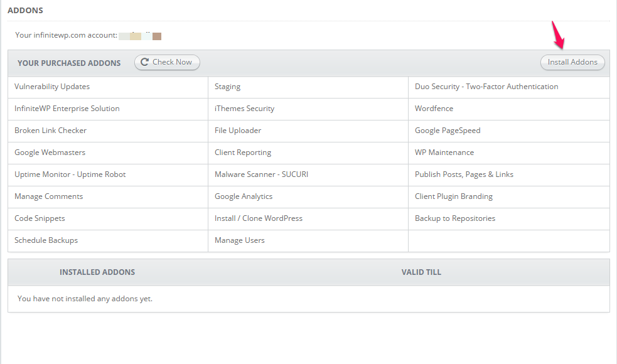Open Install Addons

[572, 62]
